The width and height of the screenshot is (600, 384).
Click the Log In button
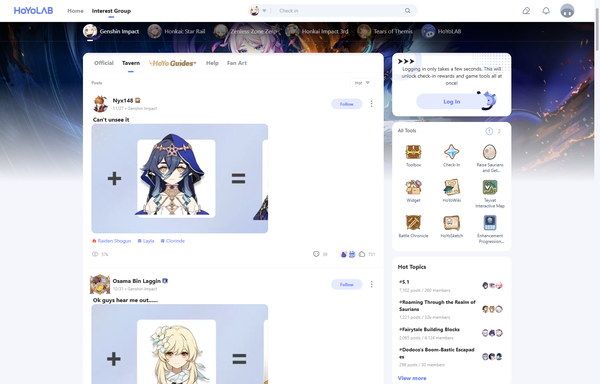coord(452,102)
